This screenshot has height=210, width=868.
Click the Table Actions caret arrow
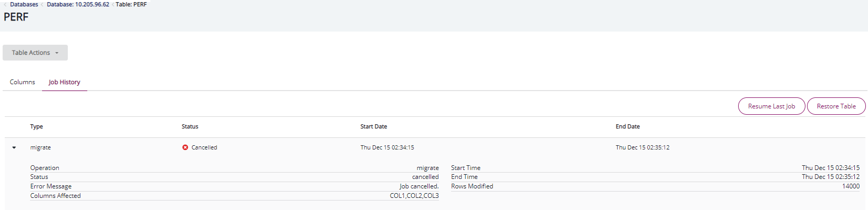[57, 53]
